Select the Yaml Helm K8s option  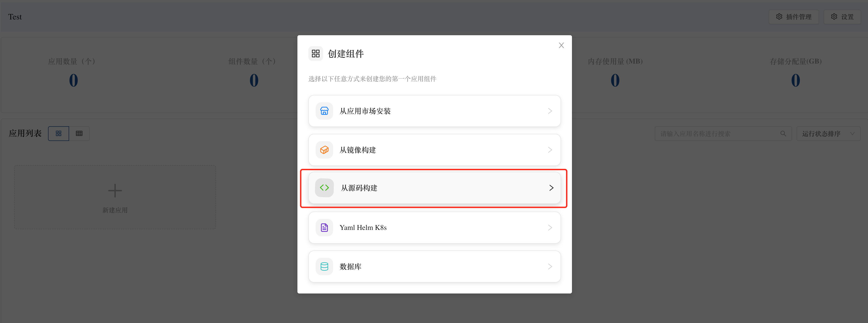click(434, 228)
